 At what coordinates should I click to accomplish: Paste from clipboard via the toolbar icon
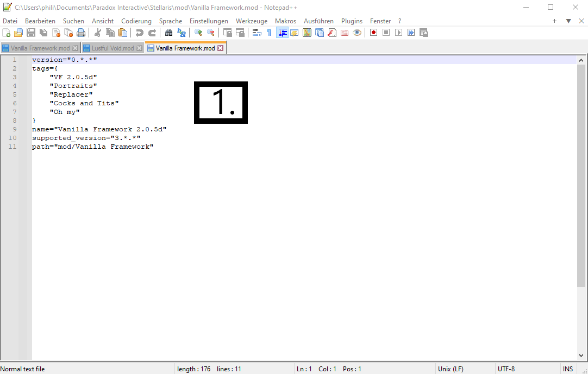tap(123, 33)
